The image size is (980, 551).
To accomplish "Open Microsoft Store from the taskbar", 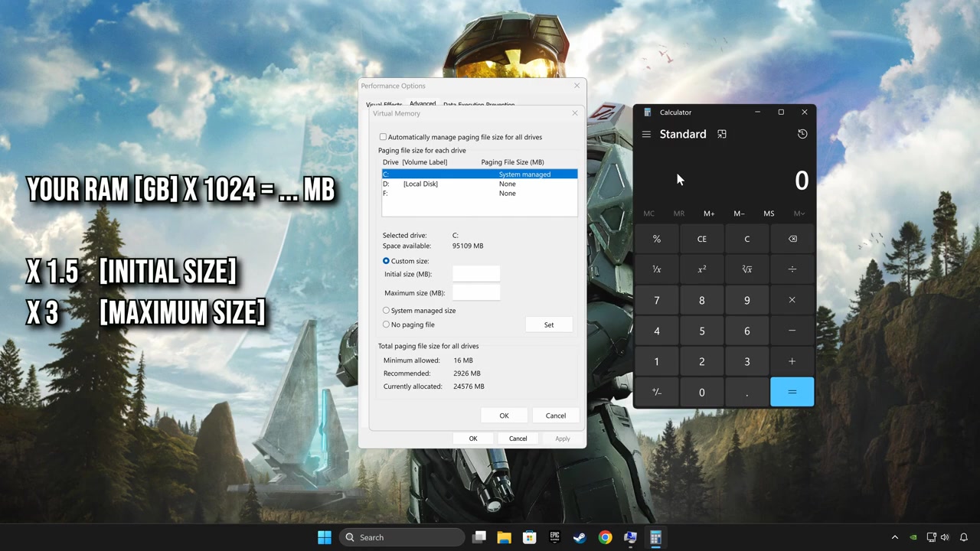I will point(529,537).
